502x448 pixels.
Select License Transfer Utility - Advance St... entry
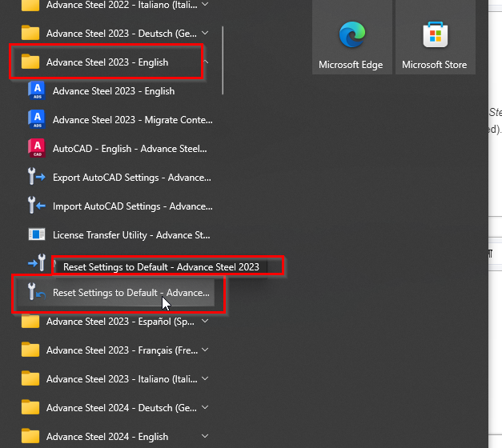tap(131, 235)
